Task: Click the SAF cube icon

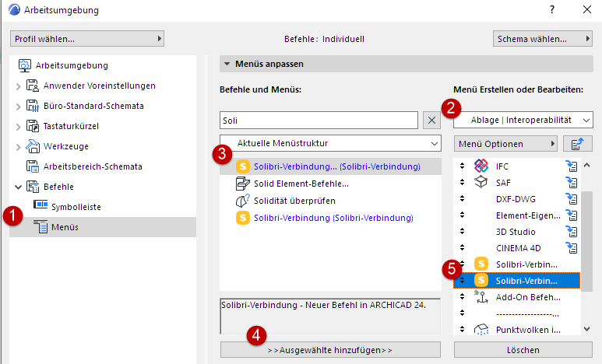Action: point(481,182)
